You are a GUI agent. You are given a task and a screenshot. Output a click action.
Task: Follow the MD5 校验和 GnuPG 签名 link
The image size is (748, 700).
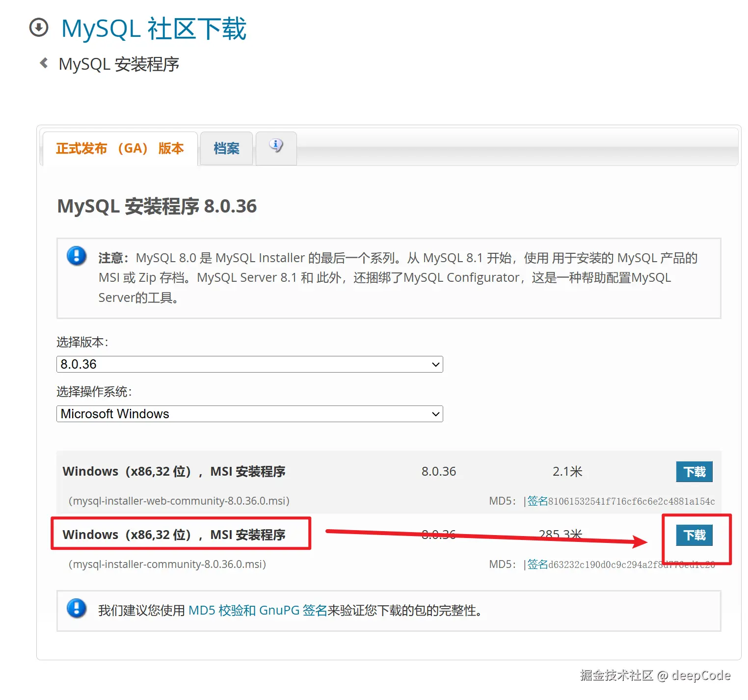tap(258, 610)
